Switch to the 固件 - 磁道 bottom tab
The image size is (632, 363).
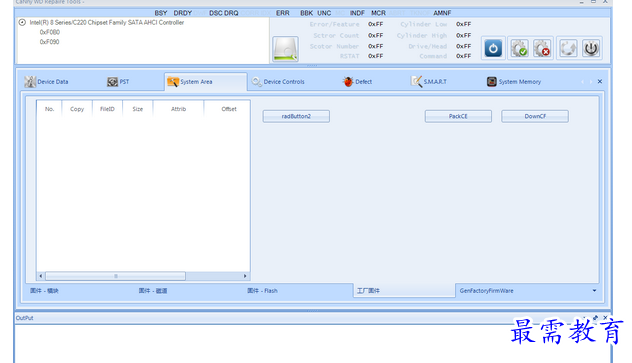(x=153, y=291)
